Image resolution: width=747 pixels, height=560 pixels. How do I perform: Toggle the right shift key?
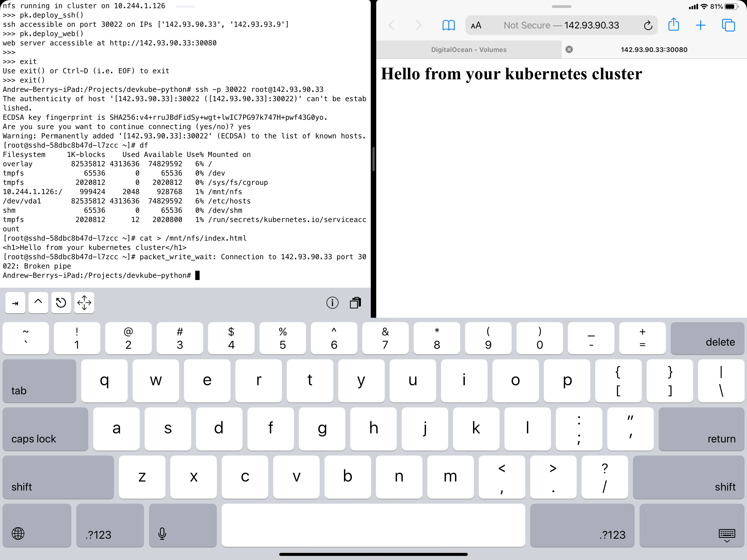click(x=688, y=477)
